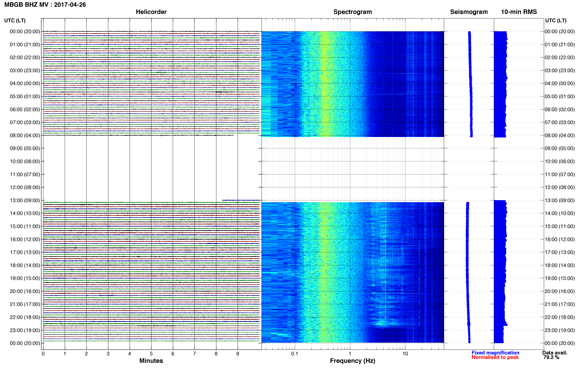Click the longest RMS bar near 22:30 UTC

tap(501, 324)
